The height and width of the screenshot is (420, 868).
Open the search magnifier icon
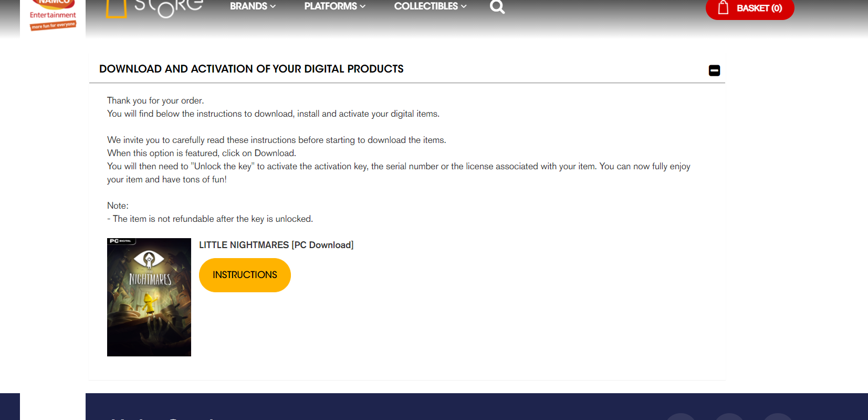497,7
